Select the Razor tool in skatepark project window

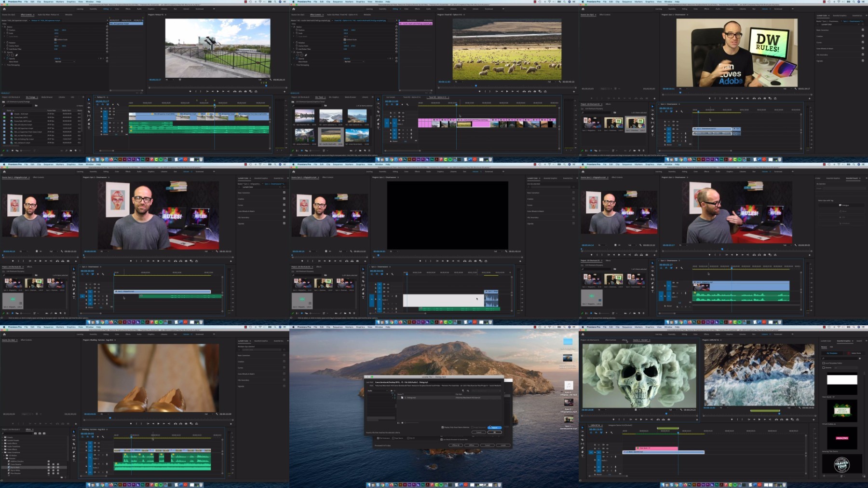point(89,112)
